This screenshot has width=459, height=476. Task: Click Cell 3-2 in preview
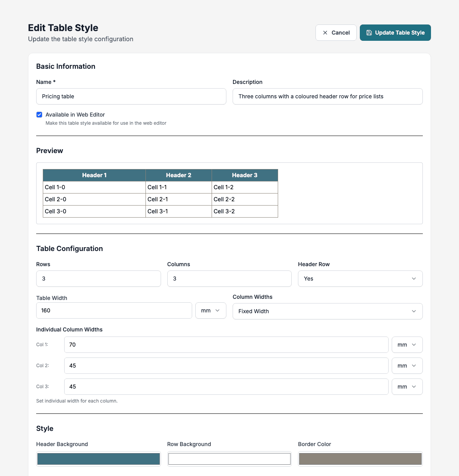[245, 211]
